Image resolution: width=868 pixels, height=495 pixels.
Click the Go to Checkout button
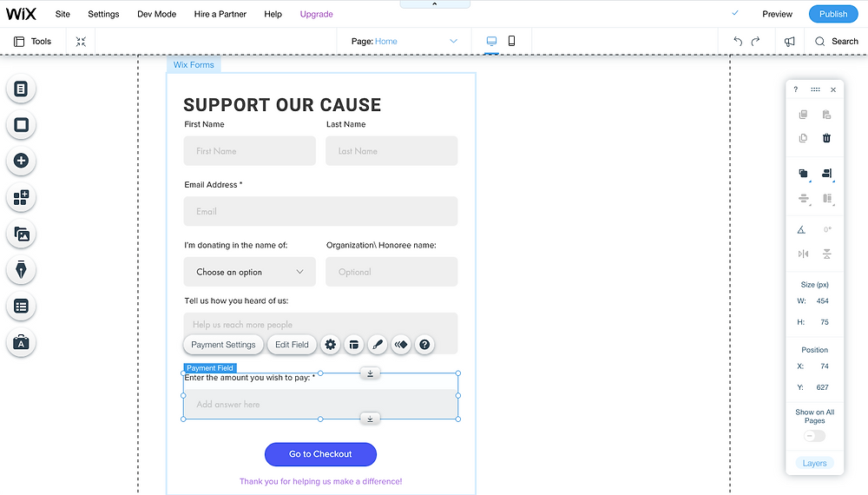pos(320,454)
